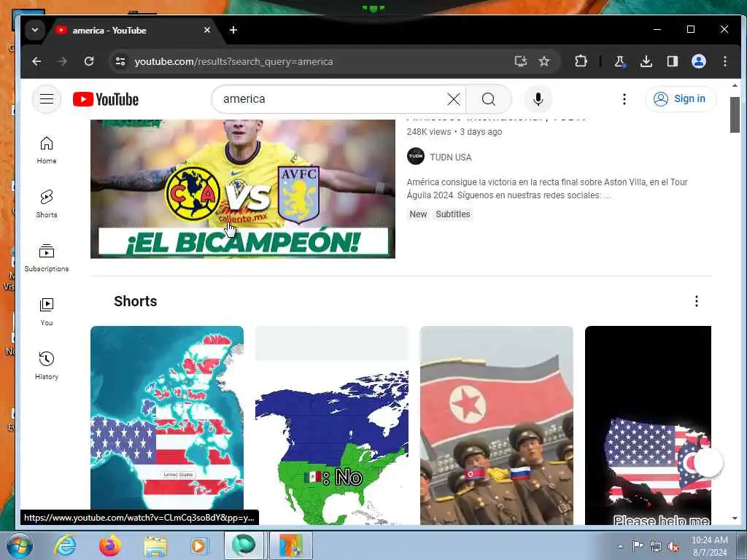Open Chrome three-dot menu
Viewport: 747px width, 560px height.
pyautogui.click(x=724, y=61)
